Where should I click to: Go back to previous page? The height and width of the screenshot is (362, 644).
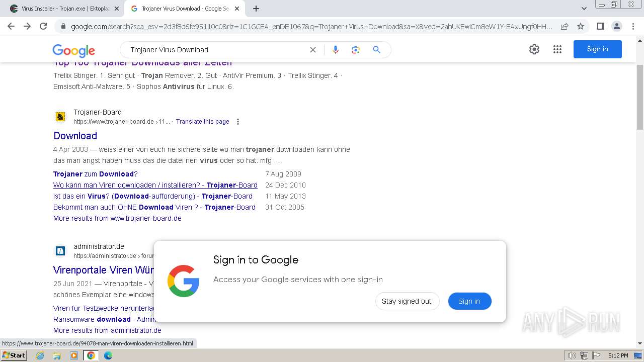11,26
